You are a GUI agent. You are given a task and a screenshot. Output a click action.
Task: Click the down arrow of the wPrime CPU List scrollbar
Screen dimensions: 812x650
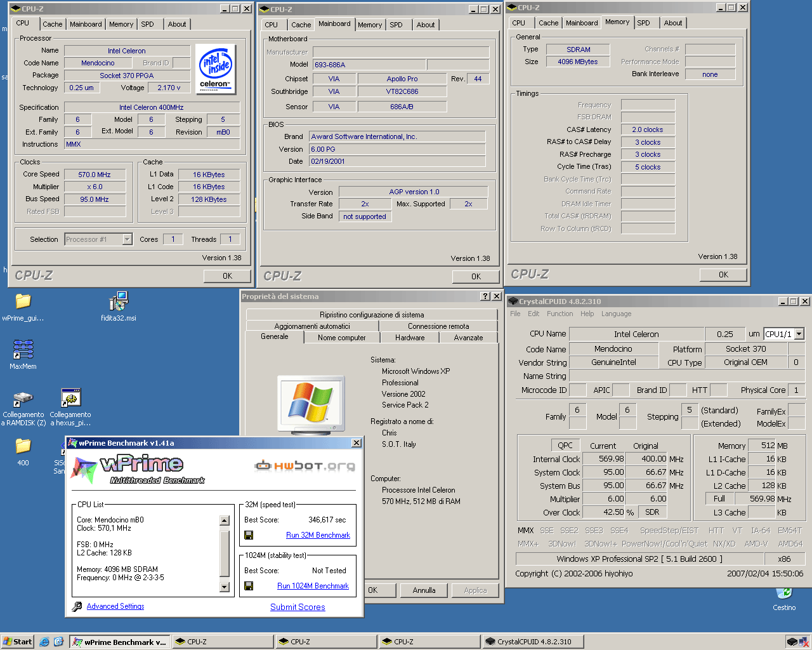pyautogui.click(x=224, y=587)
